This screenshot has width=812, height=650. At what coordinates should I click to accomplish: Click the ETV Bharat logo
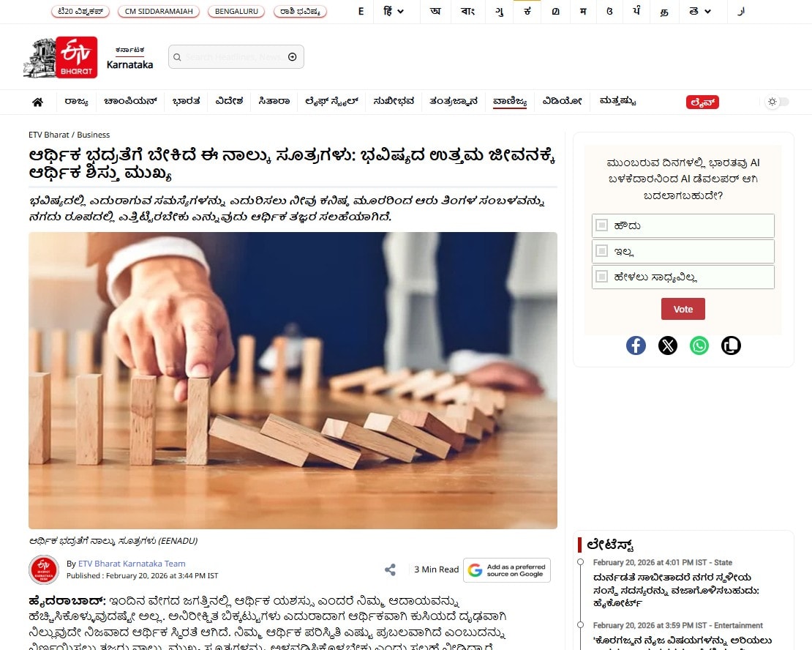61,58
